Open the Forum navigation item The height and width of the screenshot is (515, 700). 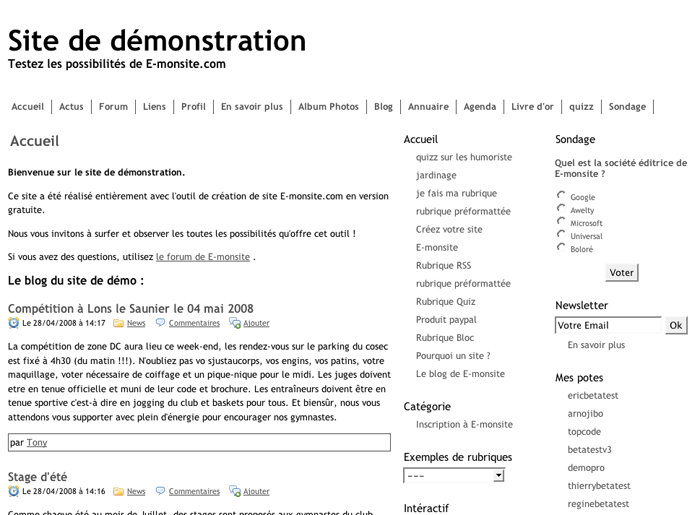113,107
